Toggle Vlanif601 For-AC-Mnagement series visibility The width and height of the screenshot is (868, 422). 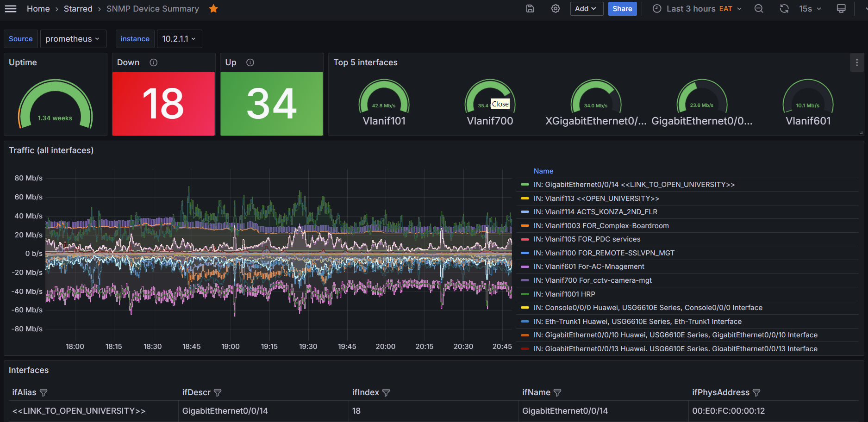588,267
